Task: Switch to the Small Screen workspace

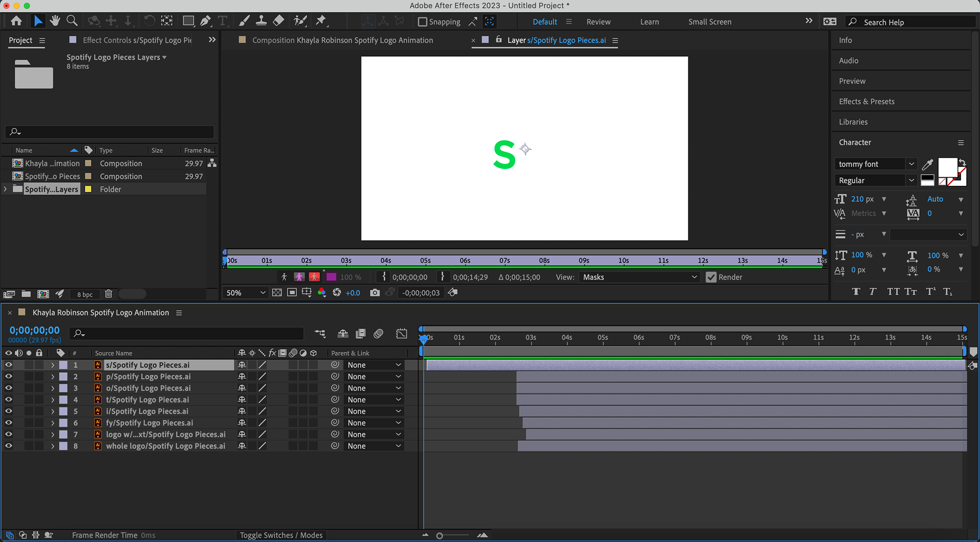Action: click(x=709, y=22)
